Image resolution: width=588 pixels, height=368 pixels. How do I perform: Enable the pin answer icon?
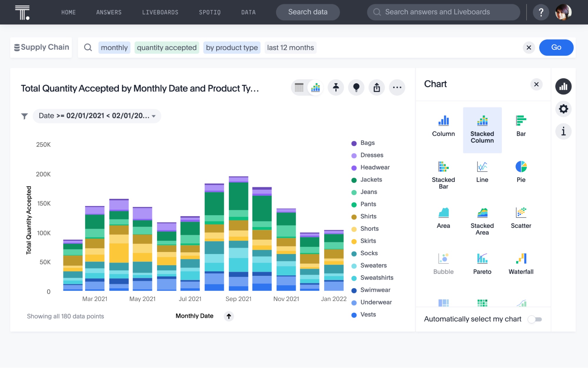[x=336, y=88]
